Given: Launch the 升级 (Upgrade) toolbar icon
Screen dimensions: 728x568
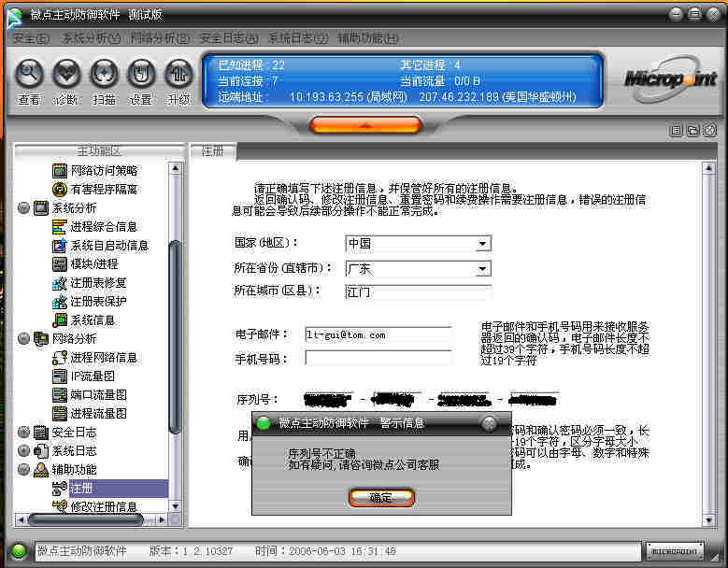Looking at the screenshot, I should 178,74.
